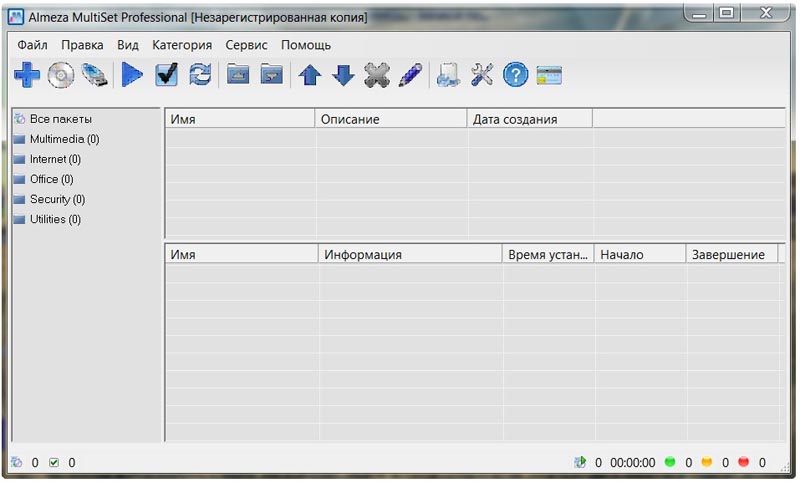Select the Office (0) category

(x=52, y=179)
